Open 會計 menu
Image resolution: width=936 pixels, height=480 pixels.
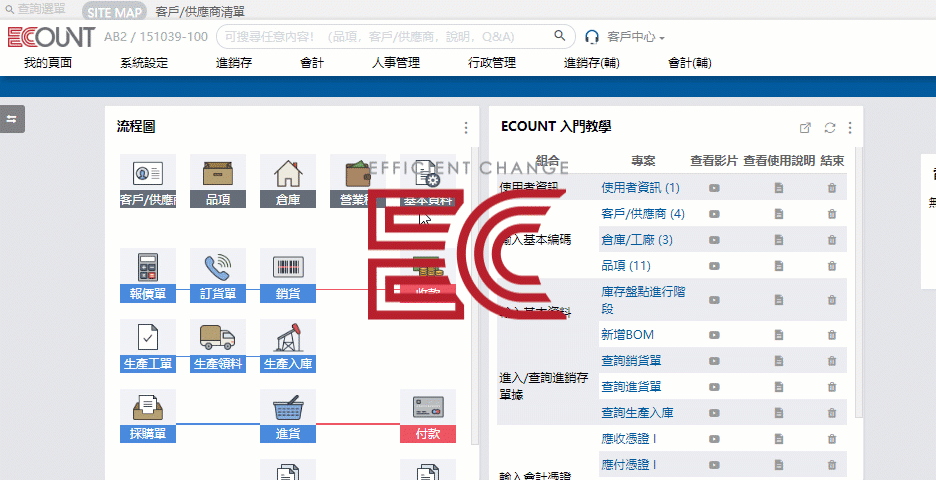312,63
